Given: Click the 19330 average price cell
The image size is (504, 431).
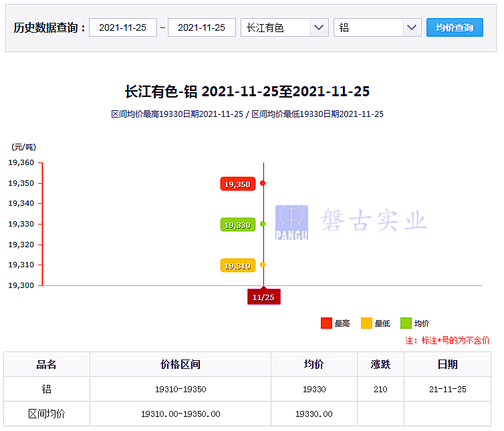Looking at the screenshot, I should 314,389.
